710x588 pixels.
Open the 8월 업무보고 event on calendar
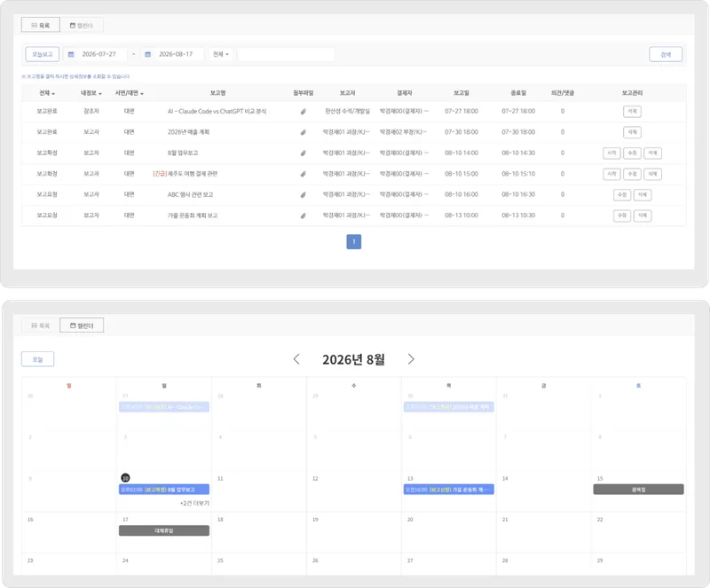(x=164, y=490)
